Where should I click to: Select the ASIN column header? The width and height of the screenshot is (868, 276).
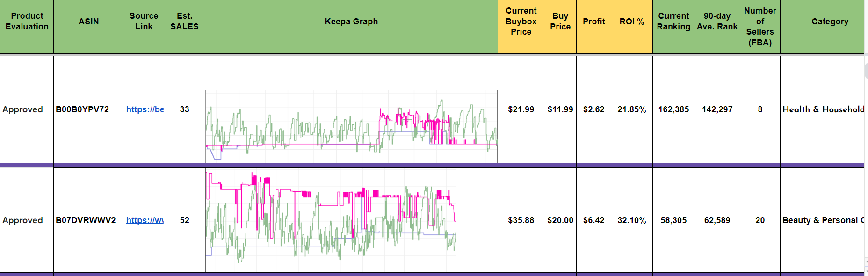coord(89,22)
